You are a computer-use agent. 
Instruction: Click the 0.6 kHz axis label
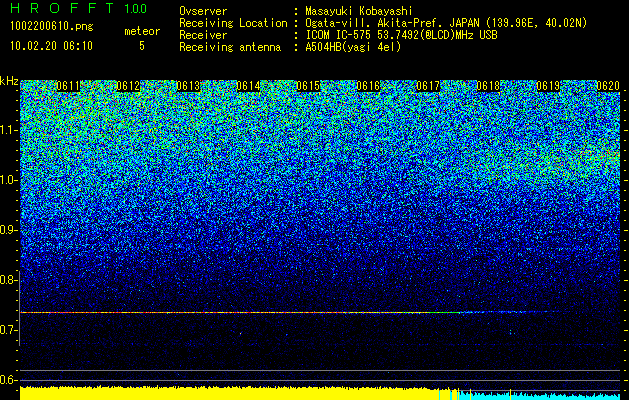point(9,380)
